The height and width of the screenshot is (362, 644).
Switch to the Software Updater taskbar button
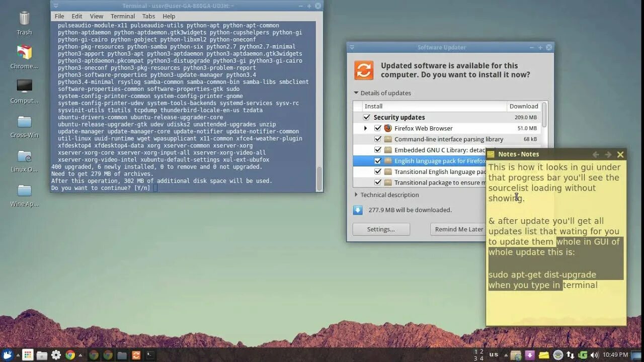pyautogui.click(x=136, y=355)
